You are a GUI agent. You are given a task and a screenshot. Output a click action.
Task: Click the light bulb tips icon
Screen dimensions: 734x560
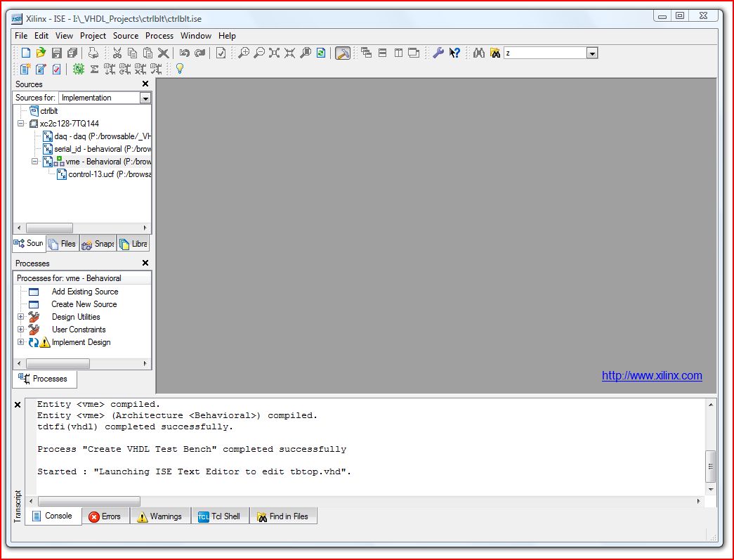coord(179,70)
